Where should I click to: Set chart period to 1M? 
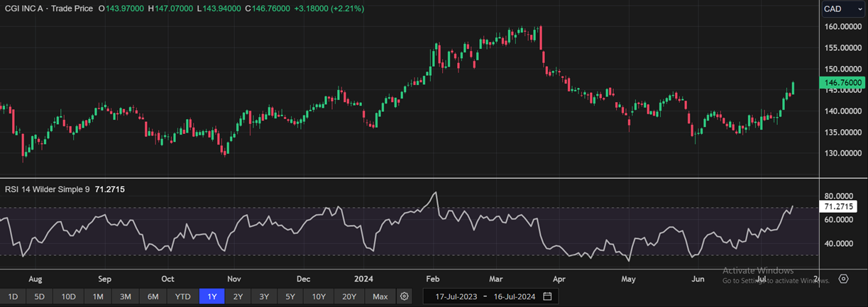point(98,296)
